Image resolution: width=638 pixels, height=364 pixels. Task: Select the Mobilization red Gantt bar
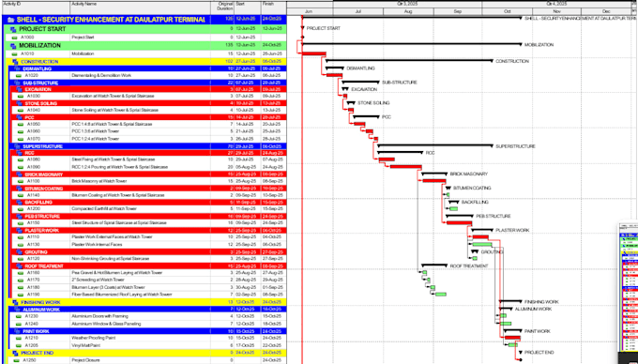coord(313,53)
